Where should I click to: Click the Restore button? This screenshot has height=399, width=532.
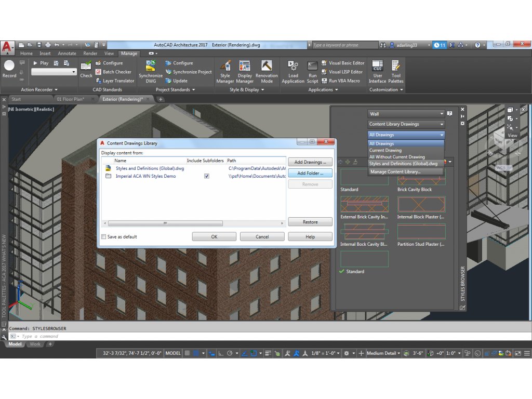[x=310, y=222]
